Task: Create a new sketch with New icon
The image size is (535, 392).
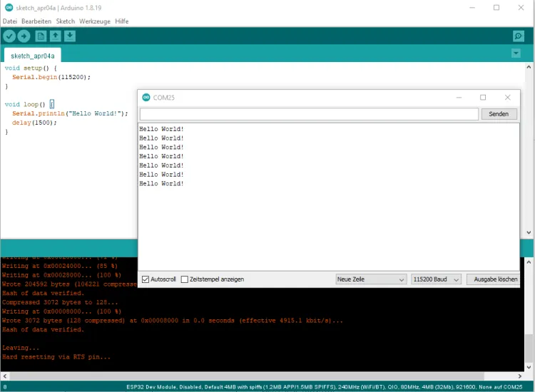Action: [41, 36]
